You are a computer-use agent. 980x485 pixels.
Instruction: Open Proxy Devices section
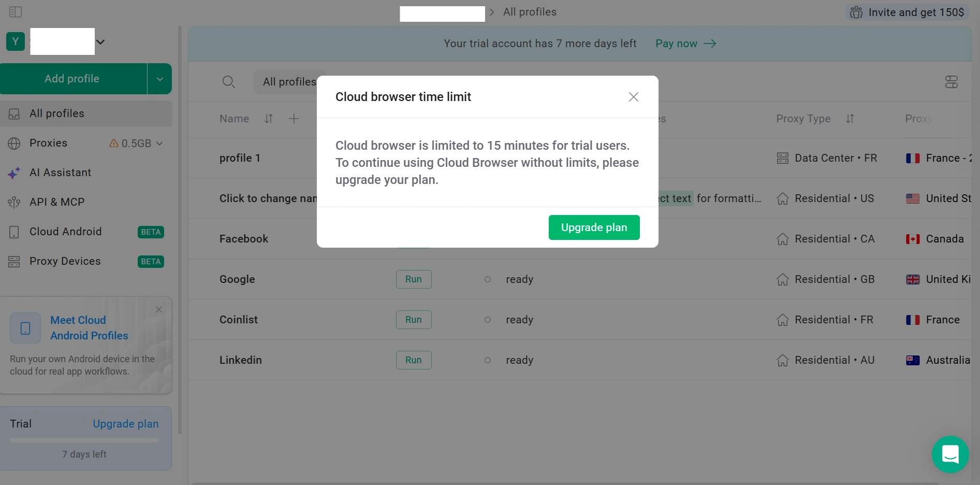pyautogui.click(x=65, y=261)
